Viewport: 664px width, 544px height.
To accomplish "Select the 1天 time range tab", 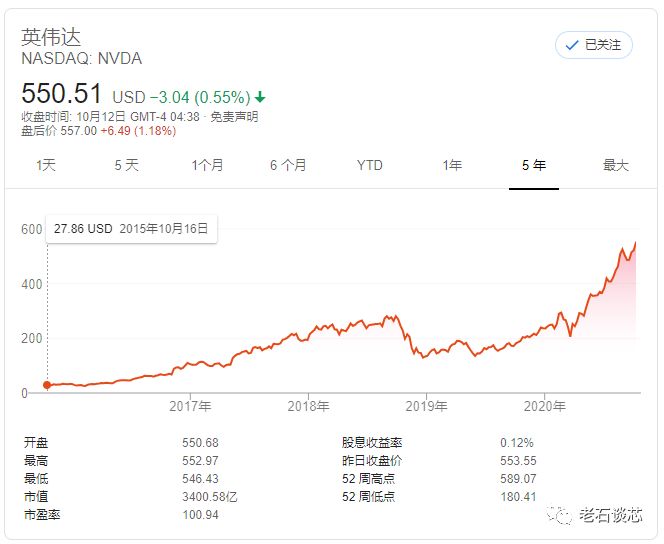I will 46,165.
